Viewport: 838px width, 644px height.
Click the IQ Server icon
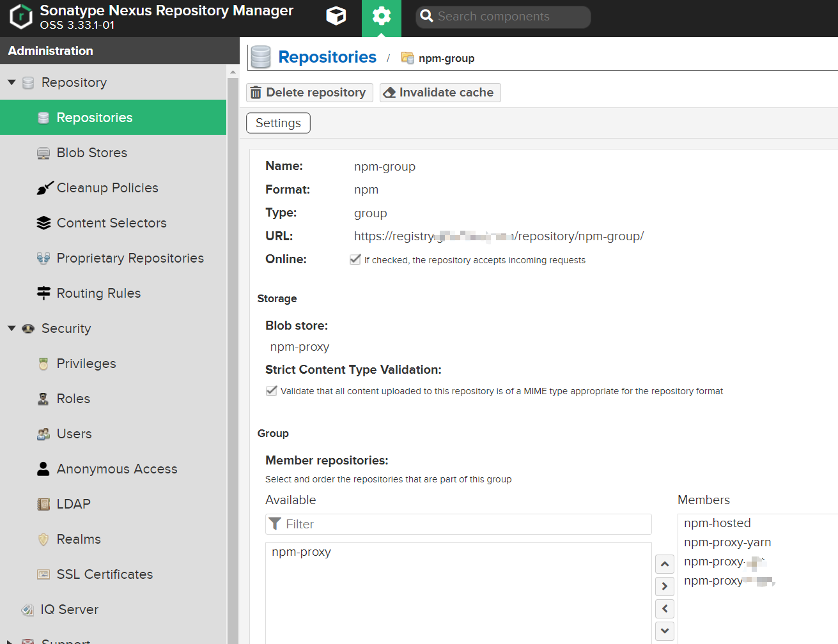pyautogui.click(x=27, y=609)
